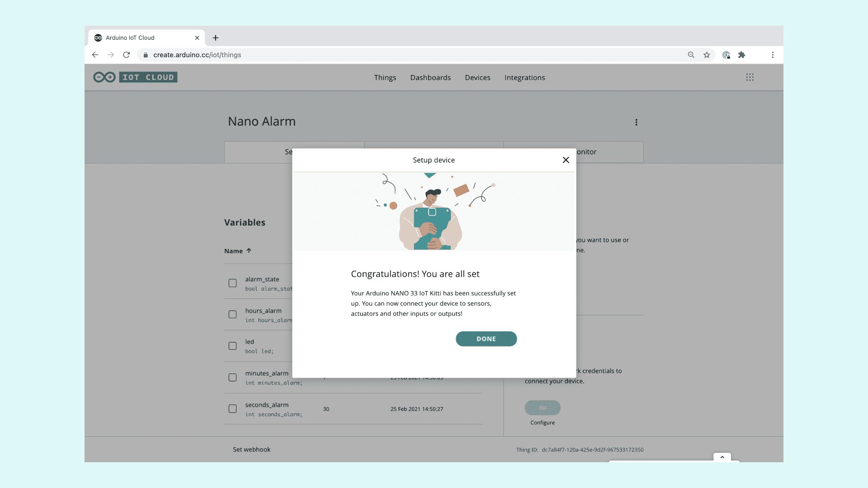Image resolution: width=868 pixels, height=488 pixels.
Task: Expand the bottom panel chevron
Action: [722, 457]
